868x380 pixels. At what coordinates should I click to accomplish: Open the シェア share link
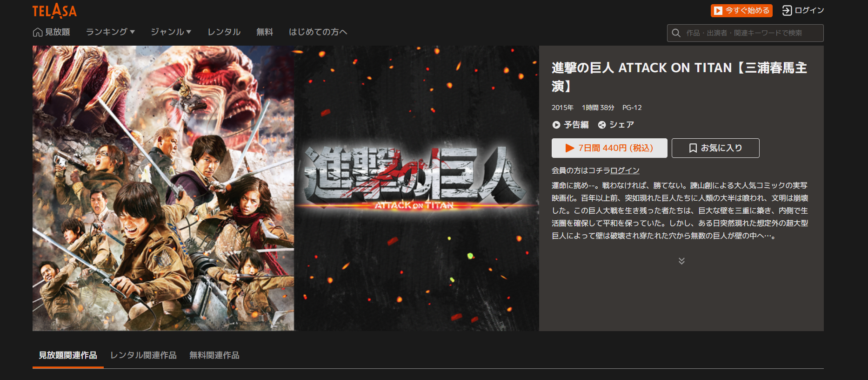pyautogui.click(x=616, y=125)
